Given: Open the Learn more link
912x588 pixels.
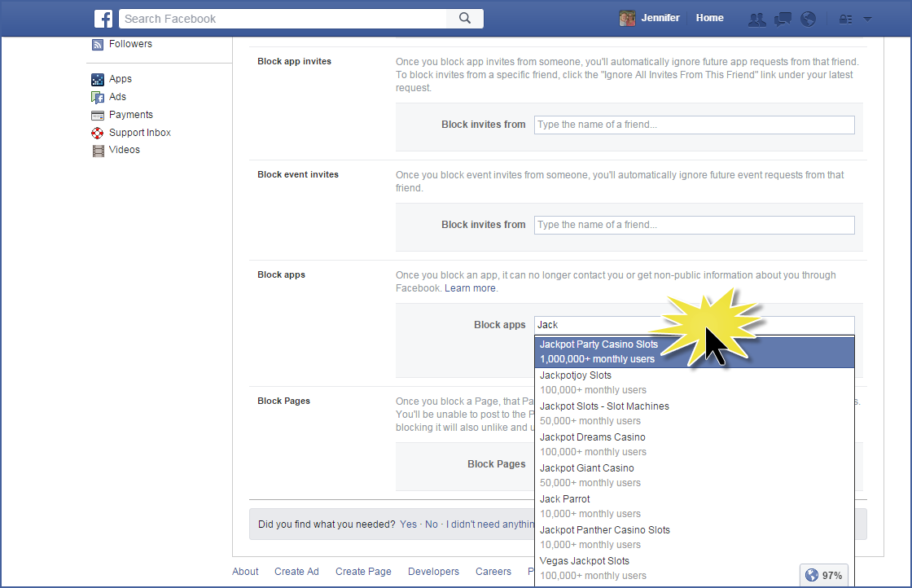Looking at the screenshot, I should point(470,287).
